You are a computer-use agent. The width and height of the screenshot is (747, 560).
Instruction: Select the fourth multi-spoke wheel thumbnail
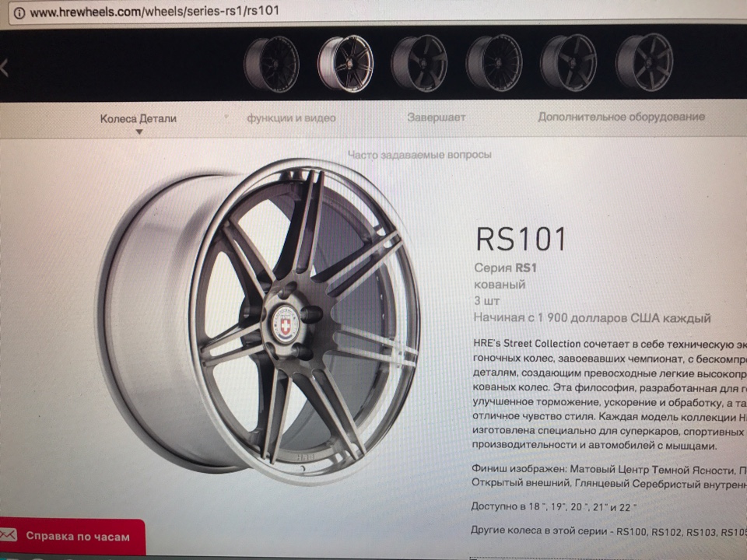tap(494, 63)
